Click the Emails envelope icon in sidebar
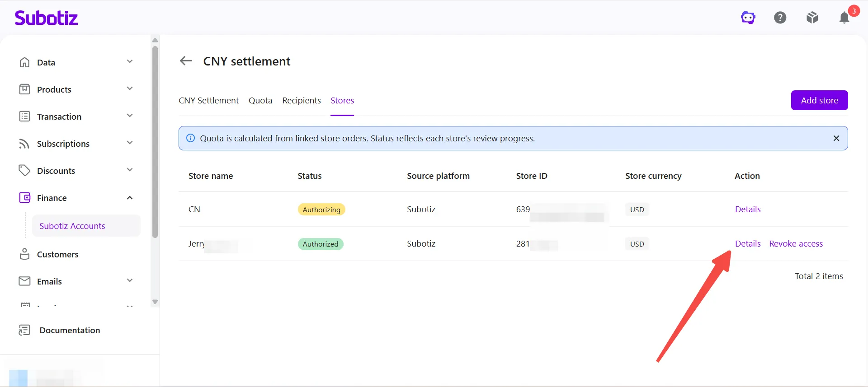 tap(24, 281)
